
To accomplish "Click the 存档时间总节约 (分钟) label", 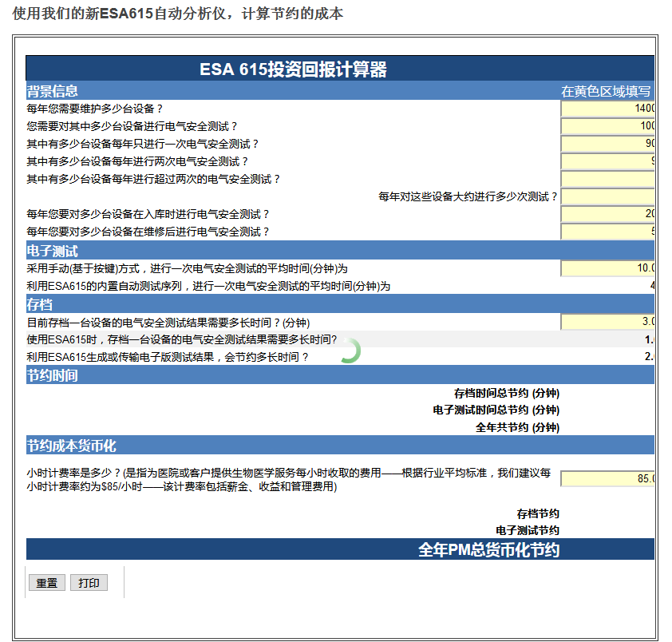I will (507, 393).
